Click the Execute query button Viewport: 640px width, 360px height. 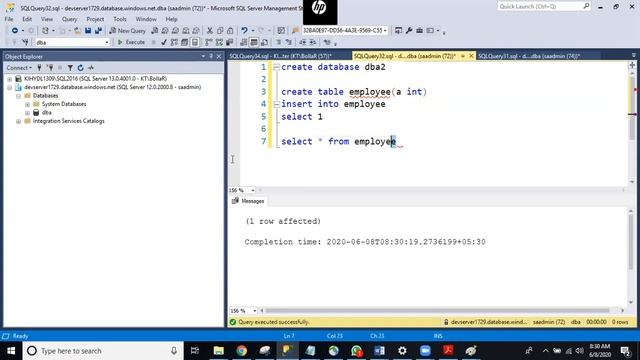tap(131, 42)
